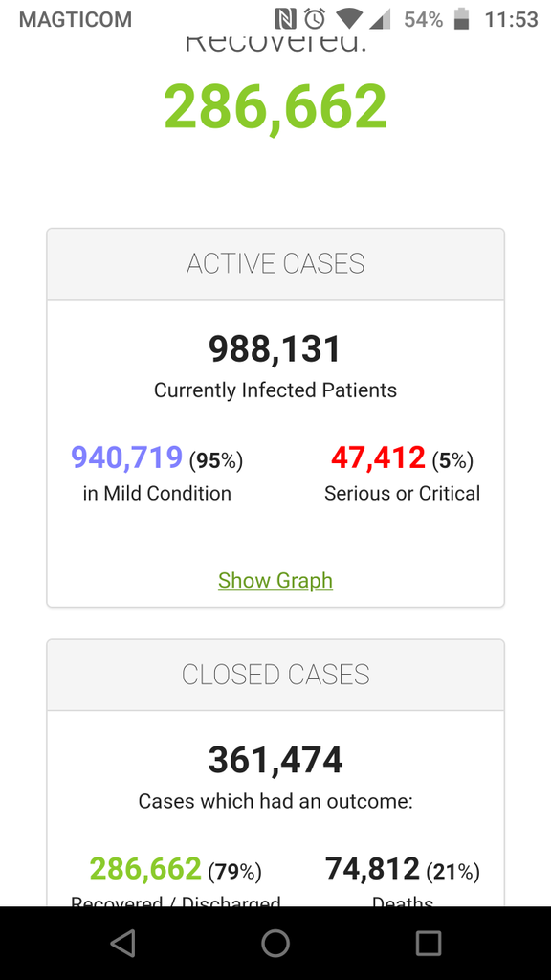551x980 pixels.
Task: Tap the 74,812 deaths figure
Action: [372, 869]
